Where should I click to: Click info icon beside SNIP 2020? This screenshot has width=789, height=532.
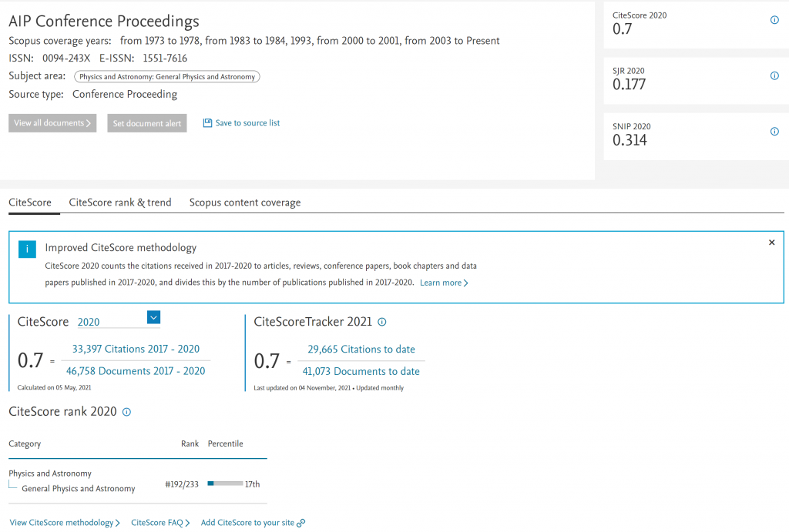[774, 132]
